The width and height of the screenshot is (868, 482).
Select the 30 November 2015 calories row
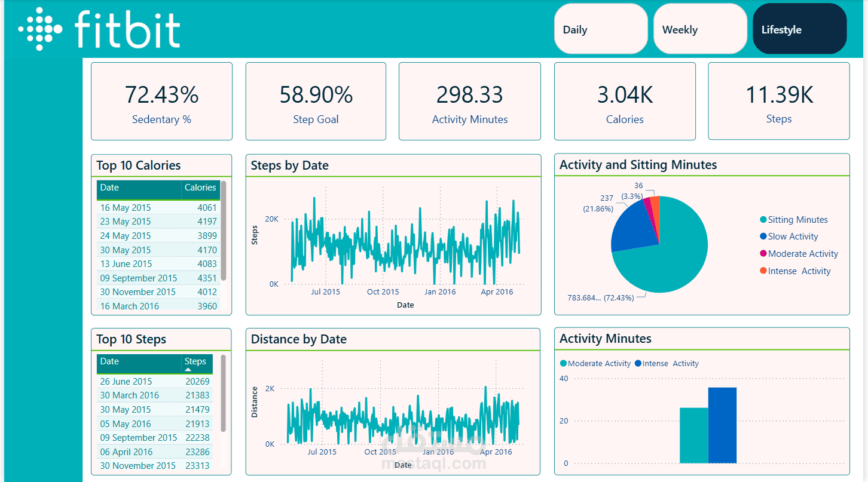[158, 292]
